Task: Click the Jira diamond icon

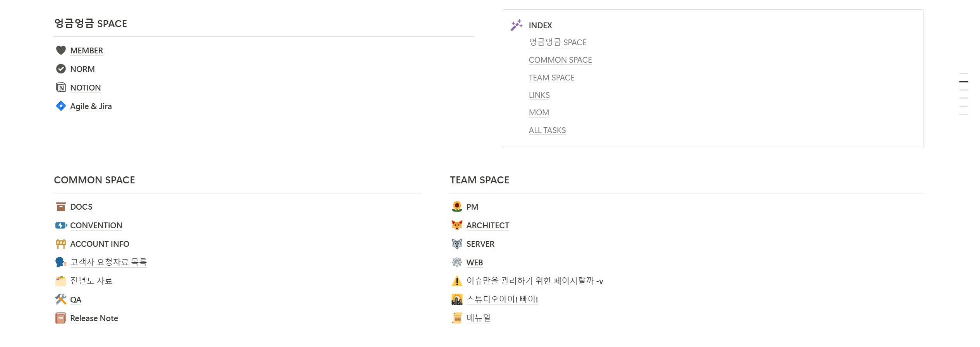Action: [x=61, y=106]
